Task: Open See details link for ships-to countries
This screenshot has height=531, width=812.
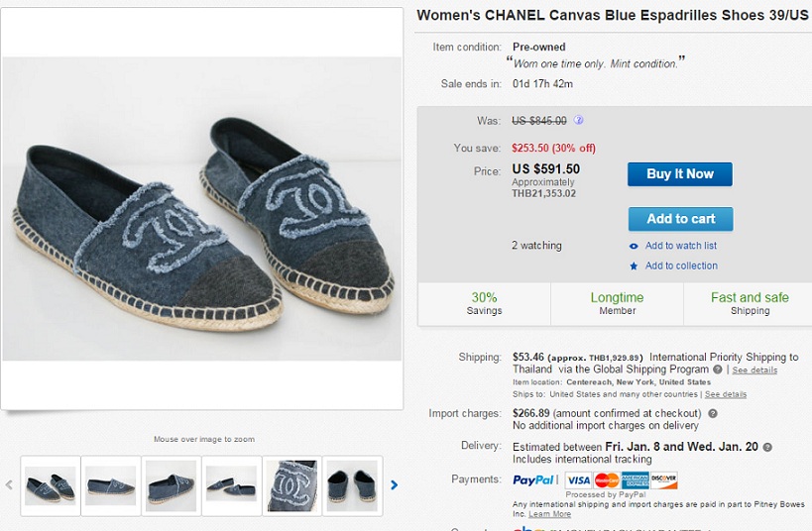Action: 726,394
